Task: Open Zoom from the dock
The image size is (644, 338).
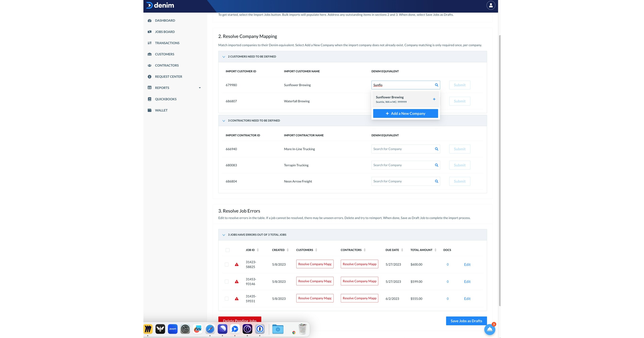Action: tap(172, 329)
